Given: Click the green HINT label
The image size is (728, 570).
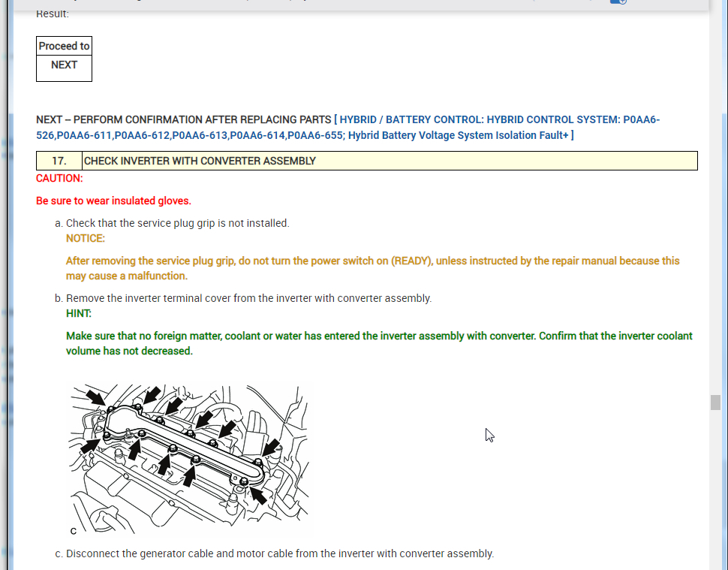Looking at the screenshot, I should 79,313.
